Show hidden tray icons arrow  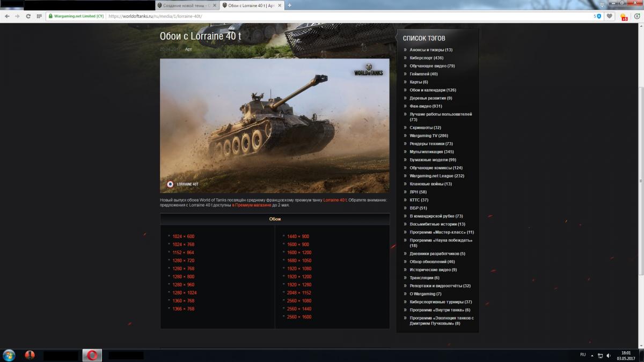(x=591, y=355)
